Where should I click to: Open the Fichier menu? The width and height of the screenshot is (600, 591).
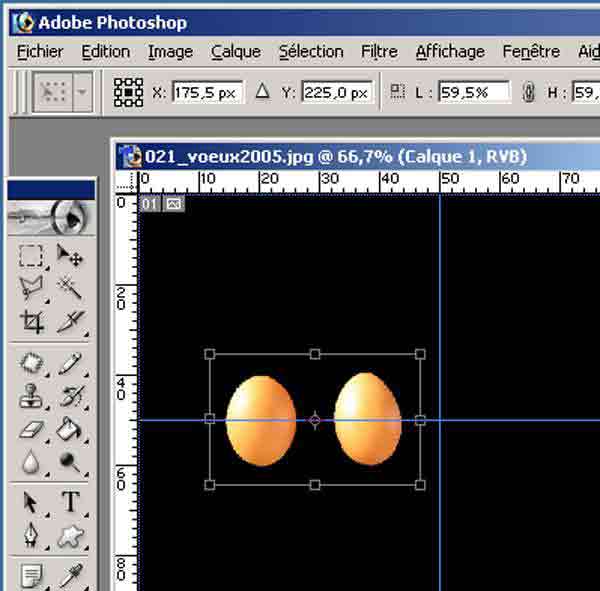(40, 52)
